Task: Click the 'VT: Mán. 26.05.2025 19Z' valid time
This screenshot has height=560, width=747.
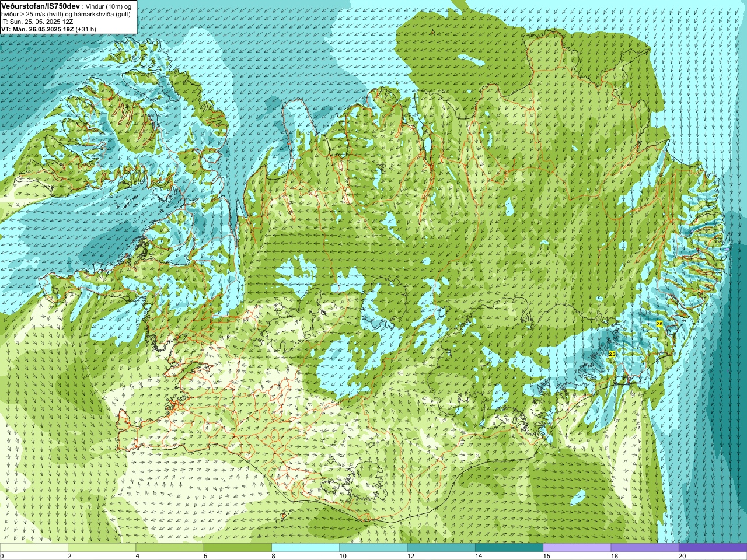Action: point(37,29)
